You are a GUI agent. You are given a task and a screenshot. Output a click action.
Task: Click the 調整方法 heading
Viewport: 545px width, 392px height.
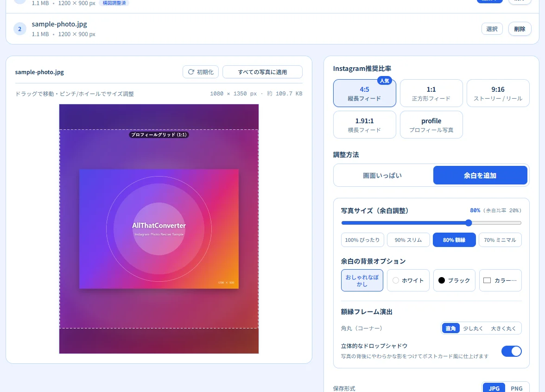point(346,155)
